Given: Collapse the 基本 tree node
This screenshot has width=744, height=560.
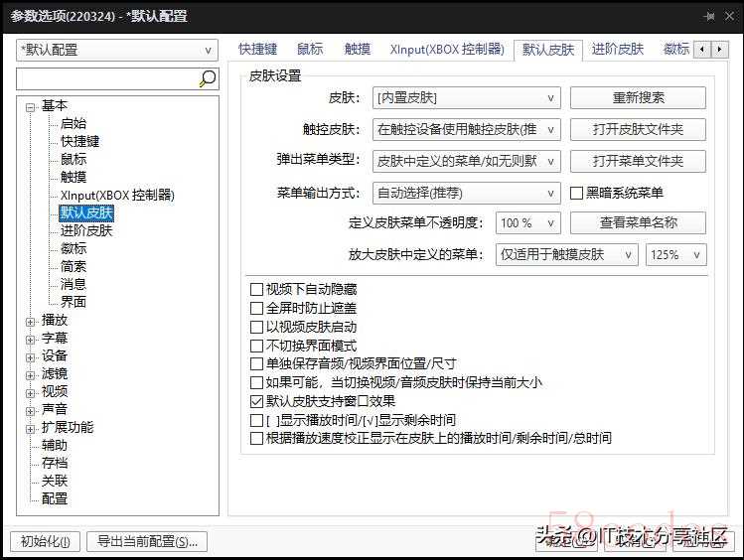Looking at the screenshot, I should tap(31, 107).
